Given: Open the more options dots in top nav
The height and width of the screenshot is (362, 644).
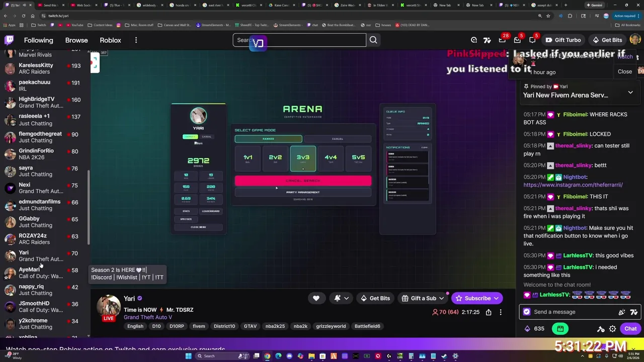Looking at the screenshot, I should (x=136, y=40).
